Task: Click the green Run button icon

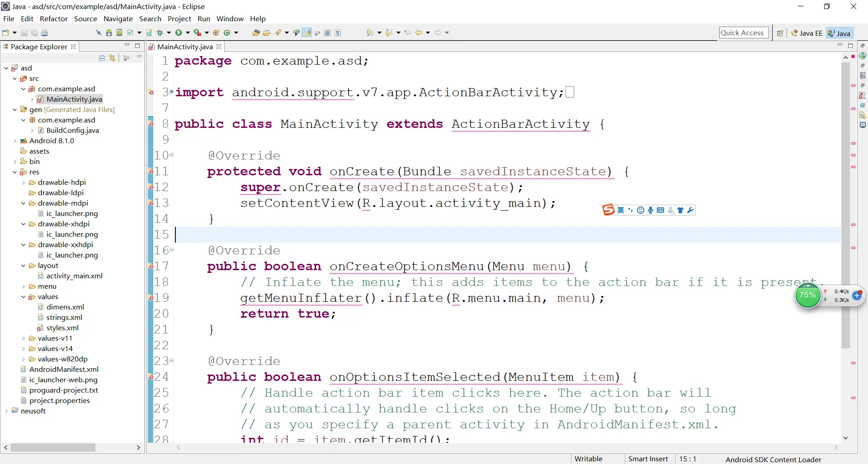Action: pos(179,33)
